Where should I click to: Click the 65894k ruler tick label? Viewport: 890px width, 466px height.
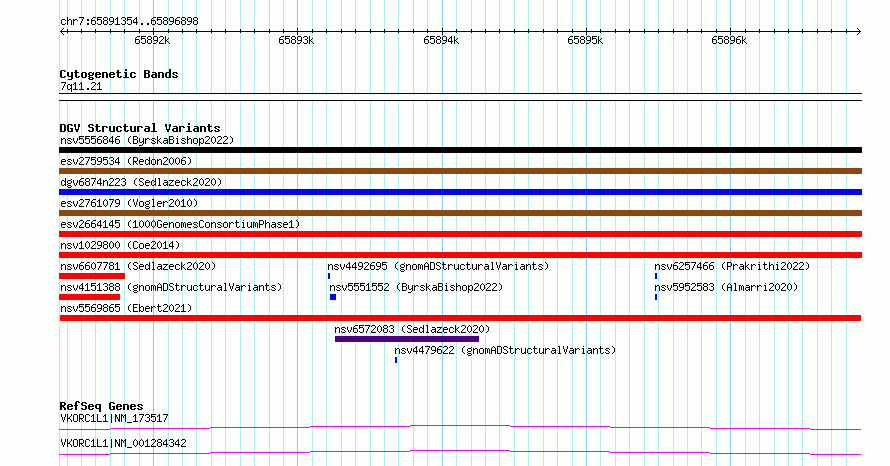coord(441,40)
